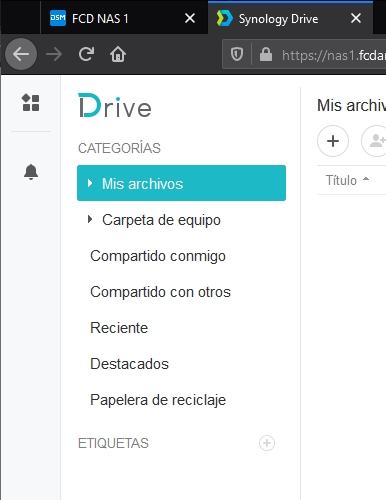Image resolution: width=386 pixels, height=500 pixels.
Task: Open Compartido con otros
Action: [x=181, y=292]
